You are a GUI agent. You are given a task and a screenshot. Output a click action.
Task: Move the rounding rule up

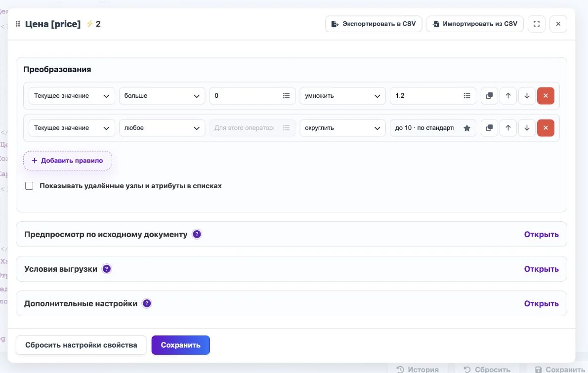click(508, 128)
